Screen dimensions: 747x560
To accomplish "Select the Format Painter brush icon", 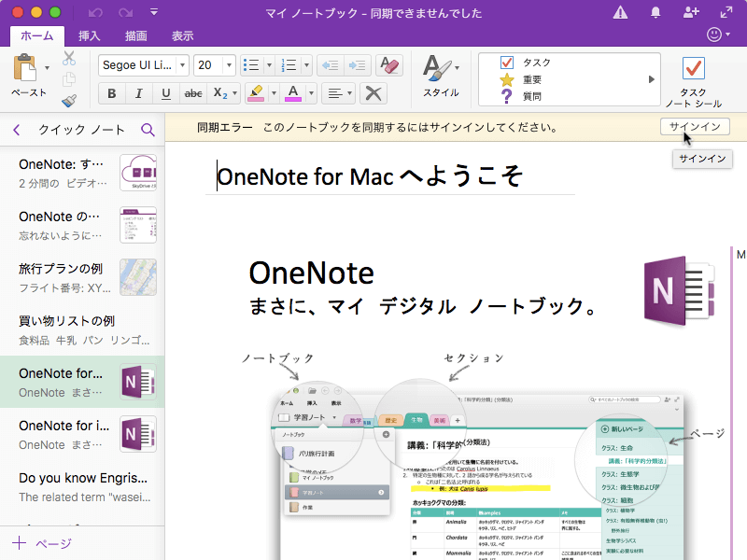I will (x=69, y=100).
